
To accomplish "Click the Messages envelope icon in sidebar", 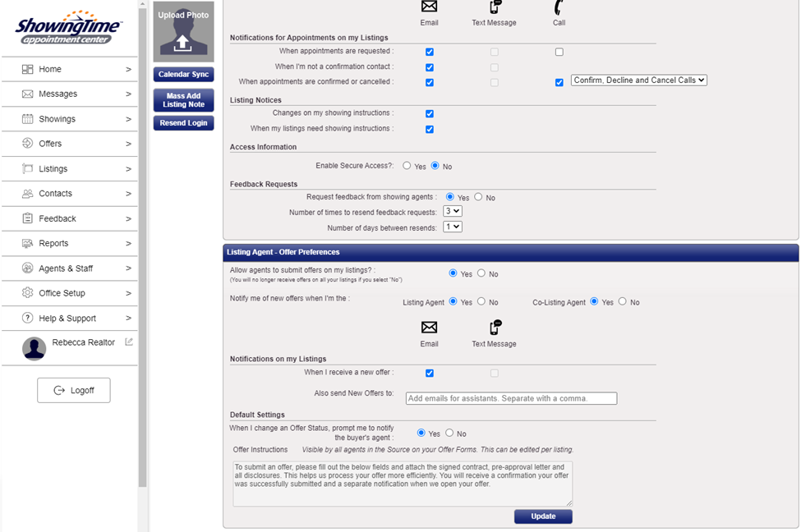I will pyautogui.click(x=28, y=94).
